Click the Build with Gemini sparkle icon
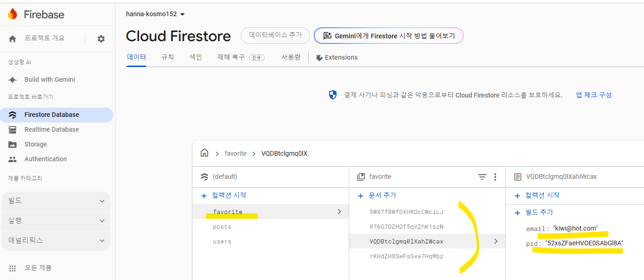The width and height of the screenshot is (644, 280). click(12, 79)
